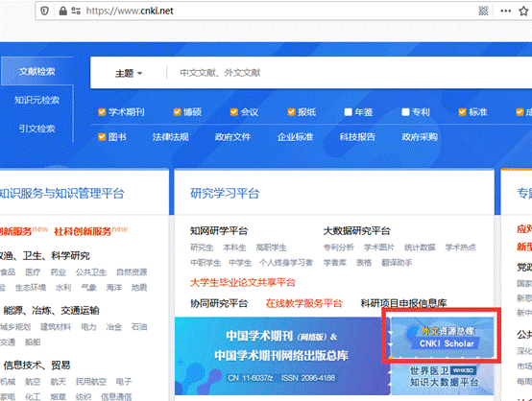Enable the 年鉴 checkbox
The height and width of the screenshot is (401, 532).
349,112
